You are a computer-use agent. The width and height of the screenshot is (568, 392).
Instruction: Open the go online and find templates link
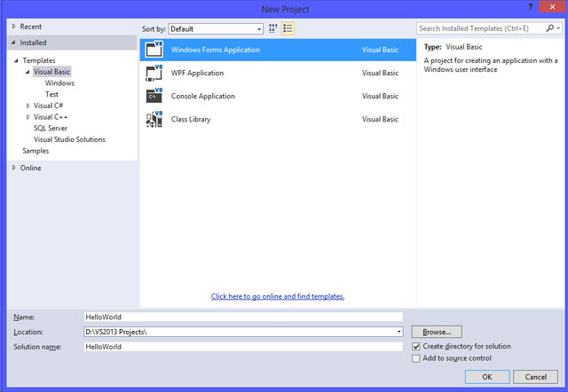click(x=278, y=296)
